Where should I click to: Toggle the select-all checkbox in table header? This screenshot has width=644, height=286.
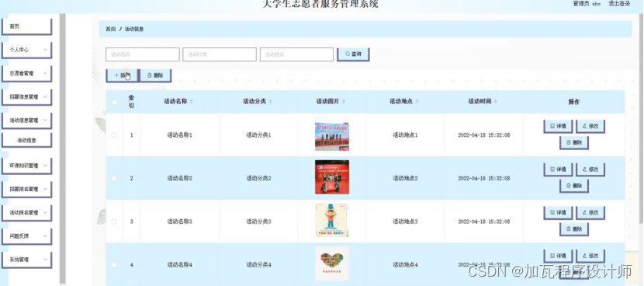(115, 102)
